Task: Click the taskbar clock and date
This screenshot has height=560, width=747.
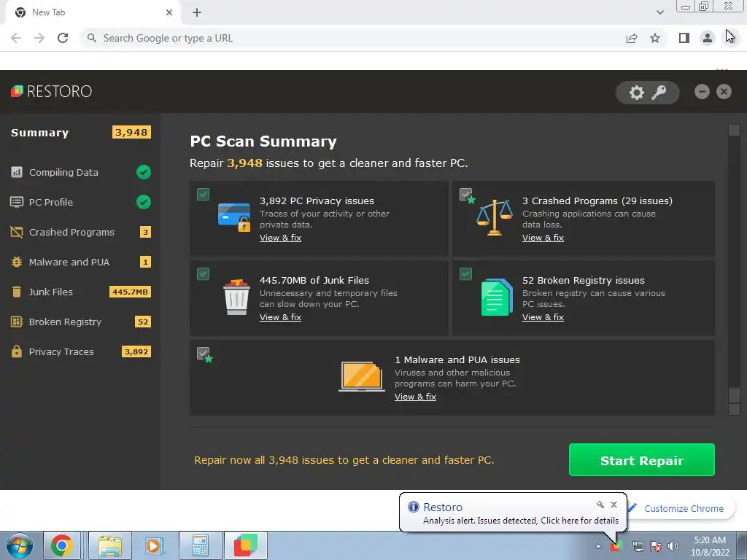Action: (x=710, y=546)
